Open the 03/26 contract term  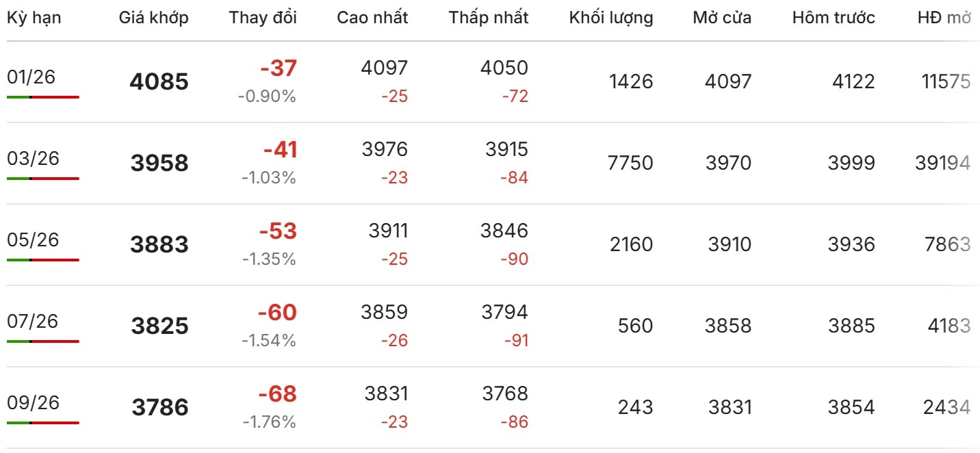click(33, 159)
